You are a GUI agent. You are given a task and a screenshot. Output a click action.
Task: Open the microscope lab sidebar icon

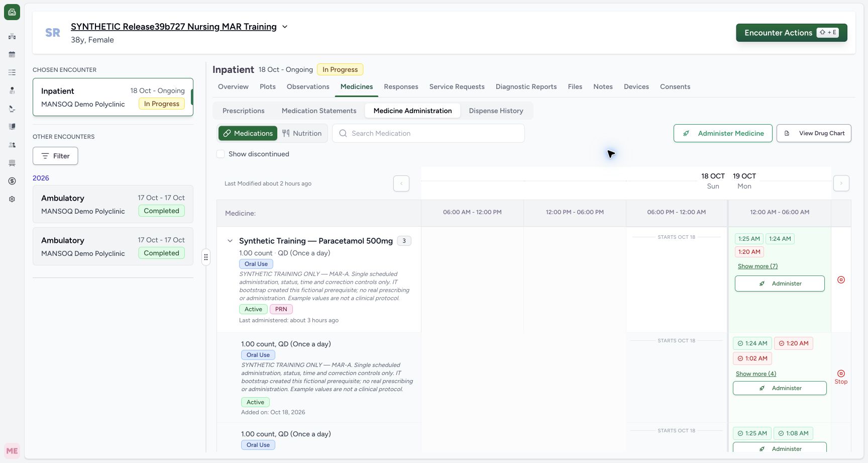click(12, 109)
